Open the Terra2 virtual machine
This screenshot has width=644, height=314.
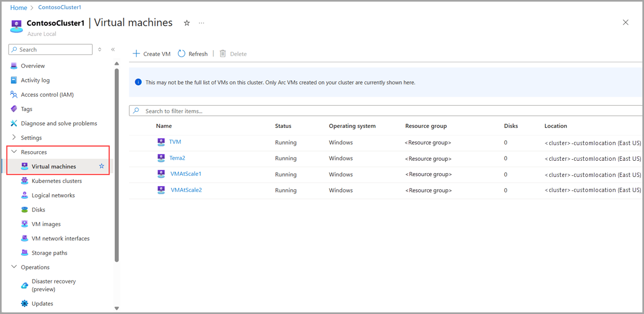[177, 158]
